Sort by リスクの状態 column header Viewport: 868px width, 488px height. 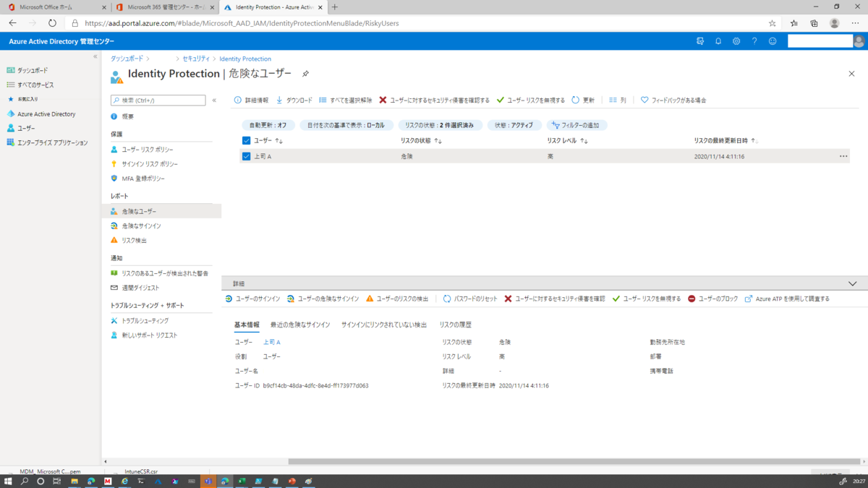(x=421, y=141)
